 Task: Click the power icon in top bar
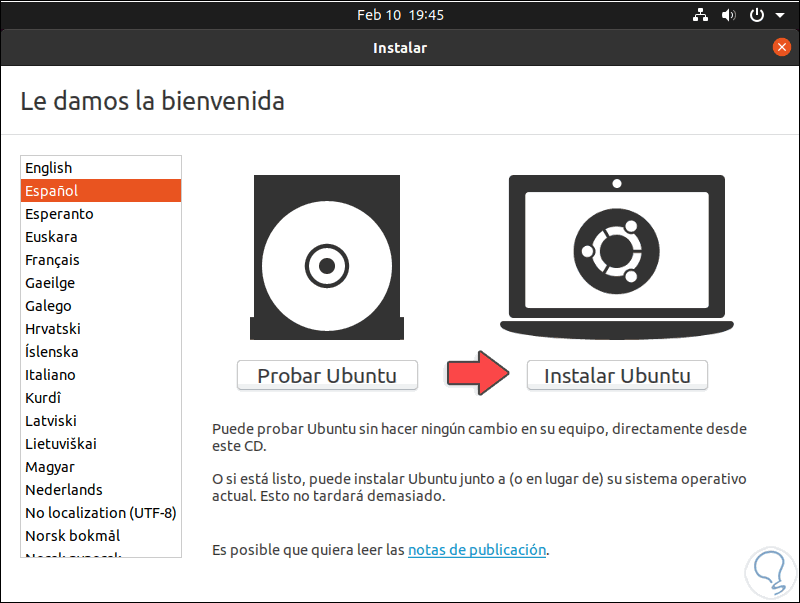pyautogui.click(x=757, y=15)
